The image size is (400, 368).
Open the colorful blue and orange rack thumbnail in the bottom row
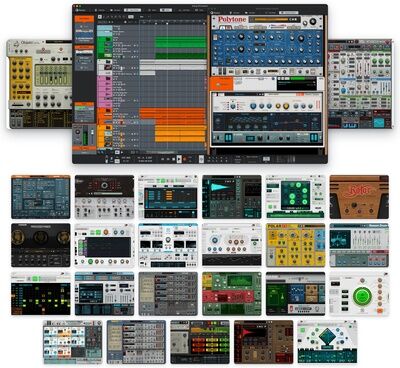point(73,342)
